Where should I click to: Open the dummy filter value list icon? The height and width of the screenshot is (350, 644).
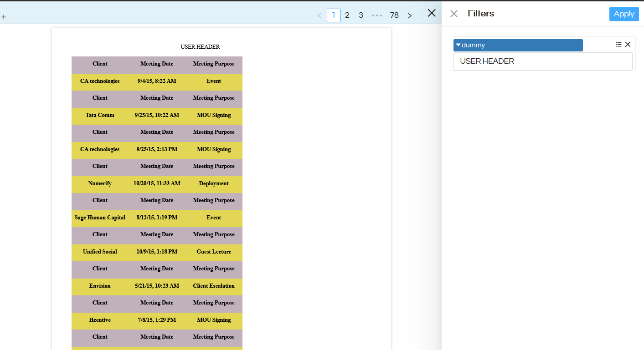618,44
